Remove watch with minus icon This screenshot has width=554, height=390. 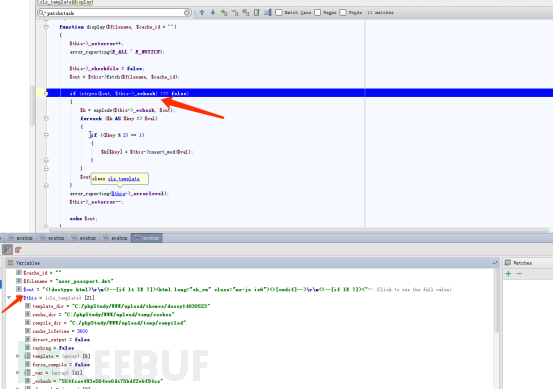[x=519, y=274]
